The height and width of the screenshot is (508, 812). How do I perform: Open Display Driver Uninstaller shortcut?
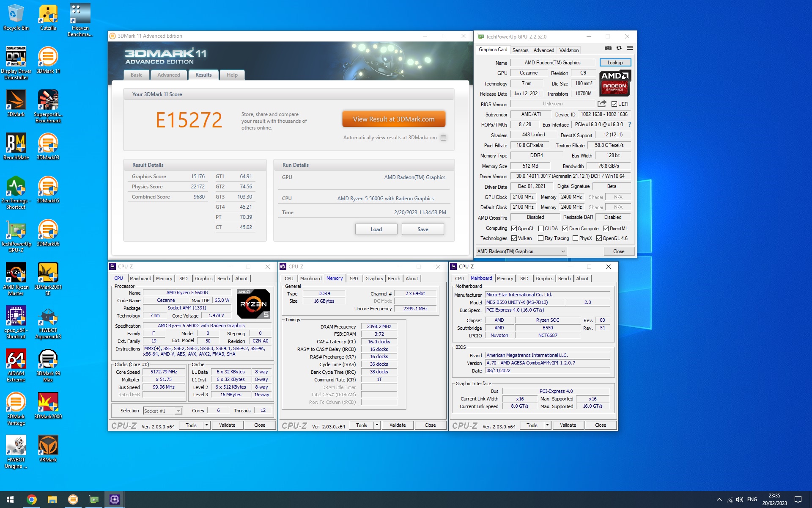click(x=16, y=63)
